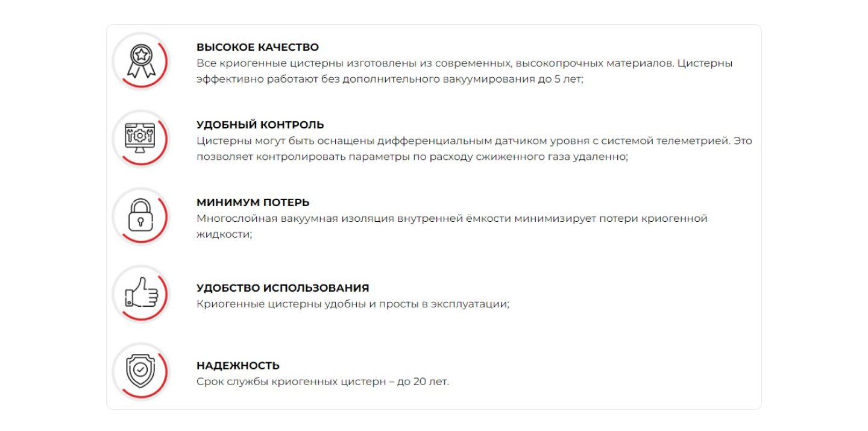
Task: Click the line about дифференциальным датчиком уровня
Action: pos(474,141)
